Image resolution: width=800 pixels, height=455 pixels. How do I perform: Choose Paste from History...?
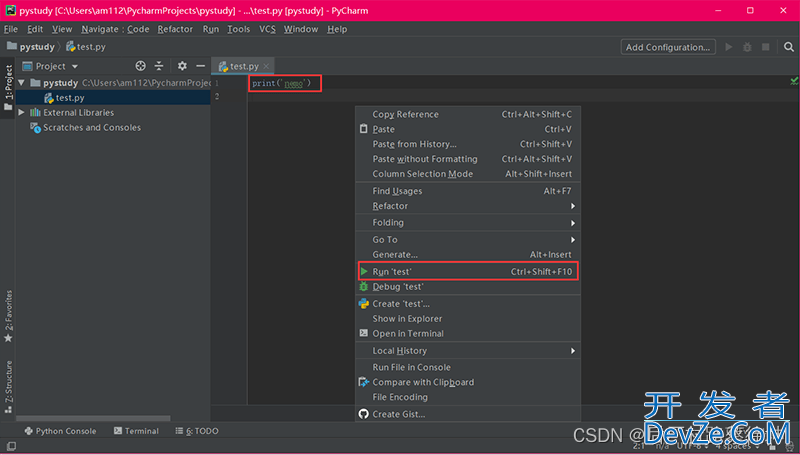pyautogui.click(x=468, y=144)
